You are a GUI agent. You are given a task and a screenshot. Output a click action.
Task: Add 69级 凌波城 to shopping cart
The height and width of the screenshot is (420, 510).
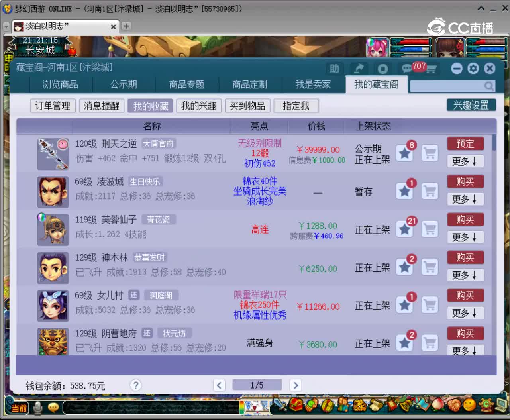coord(430,191)
